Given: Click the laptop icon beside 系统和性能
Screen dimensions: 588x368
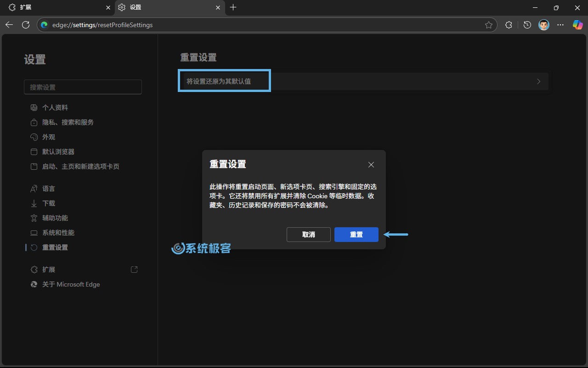Looking at the screenshot, I should (34, 232).
